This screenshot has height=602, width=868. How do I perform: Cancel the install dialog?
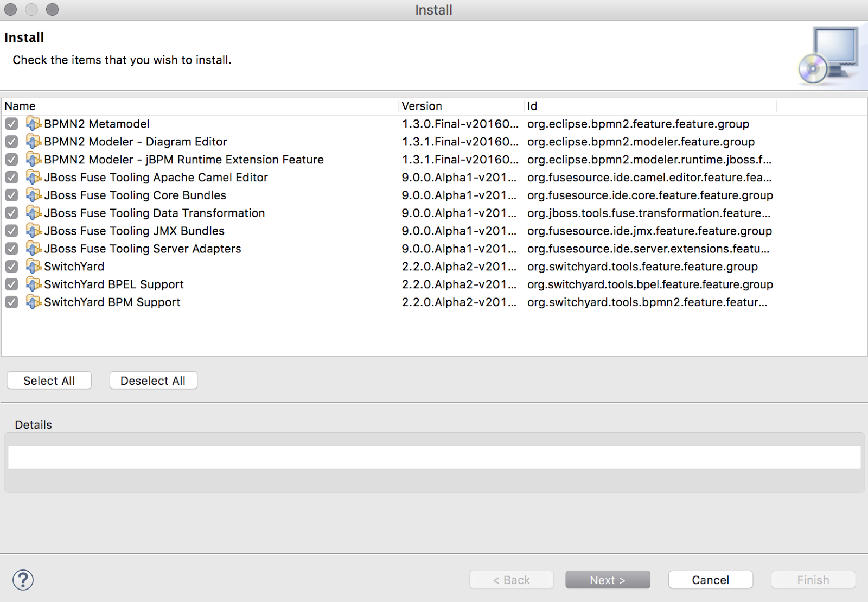[x=710, y=580]
